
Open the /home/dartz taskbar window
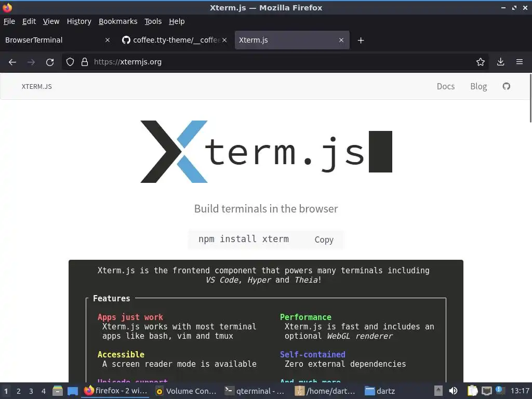[325, 391]
